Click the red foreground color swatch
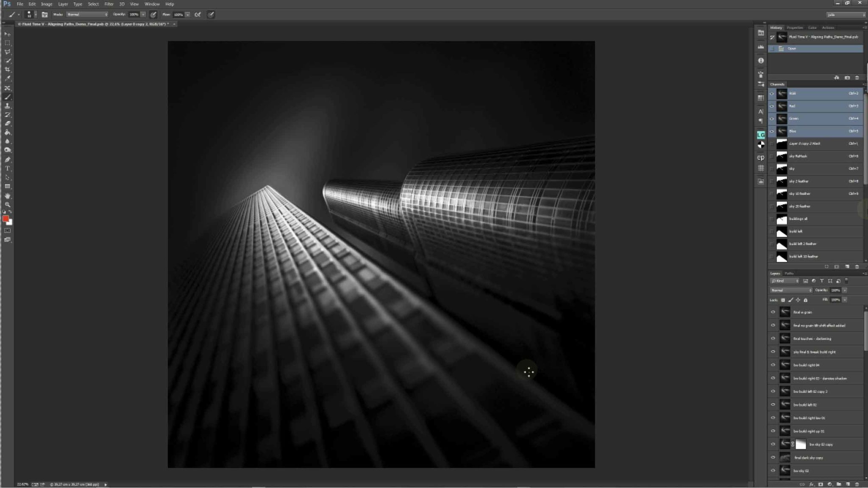This screenshot has height=488, width=868. [x=6, y=219]
